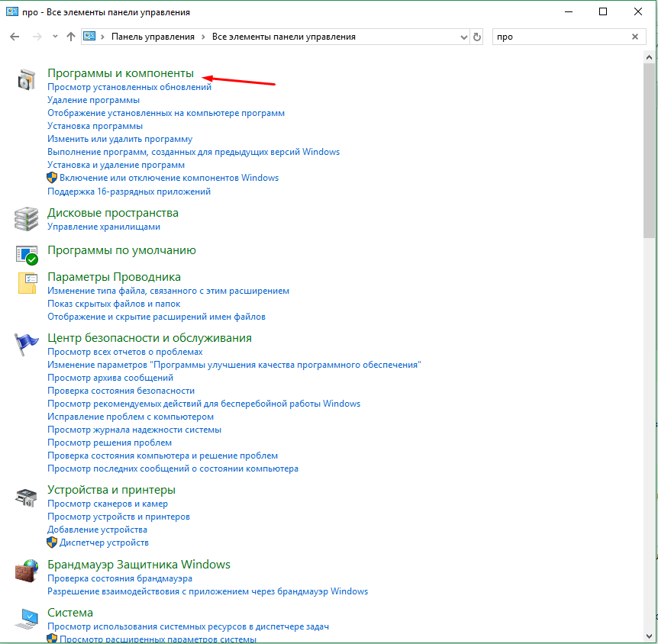Image resolution: width=658 pixels, height=644 pixels.
Task: Click 'Исправление проблем с компьютером'
Action: (x=131, y=417)
